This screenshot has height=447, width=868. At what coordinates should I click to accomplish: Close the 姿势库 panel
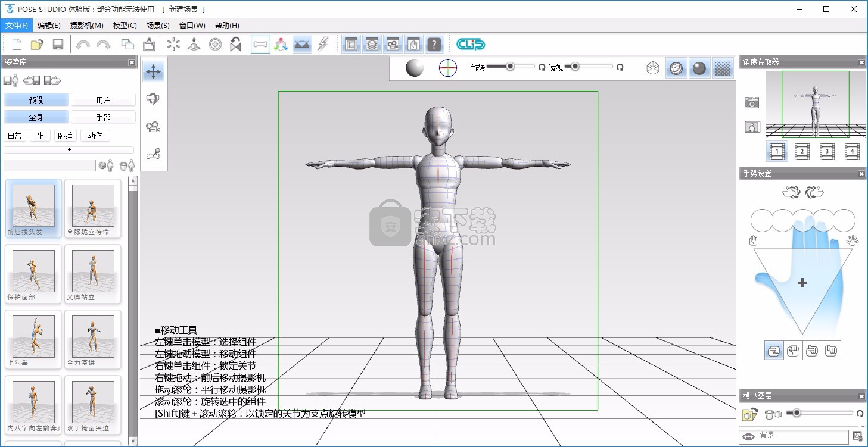point(132,62)
